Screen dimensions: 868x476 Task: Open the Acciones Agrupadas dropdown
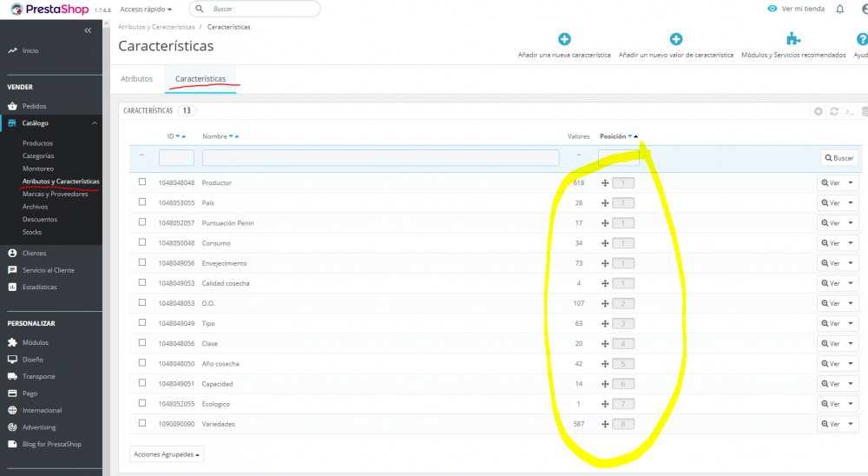pos(166,454)
